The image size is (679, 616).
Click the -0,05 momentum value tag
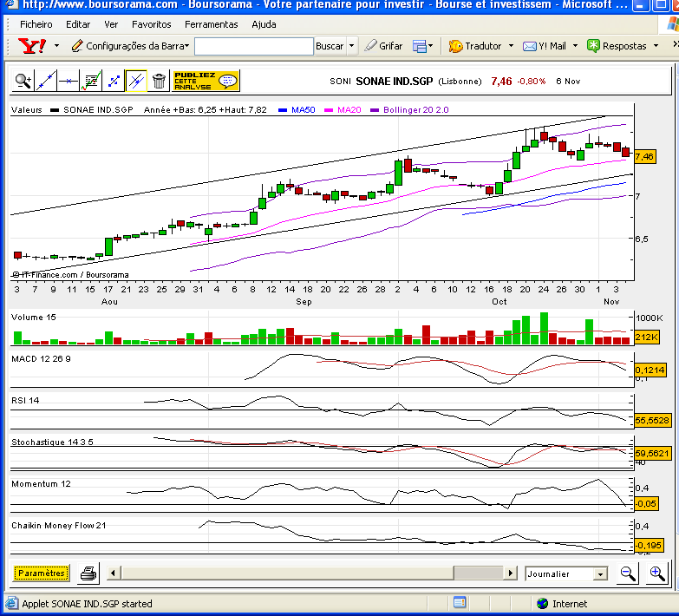coord(646,503)
